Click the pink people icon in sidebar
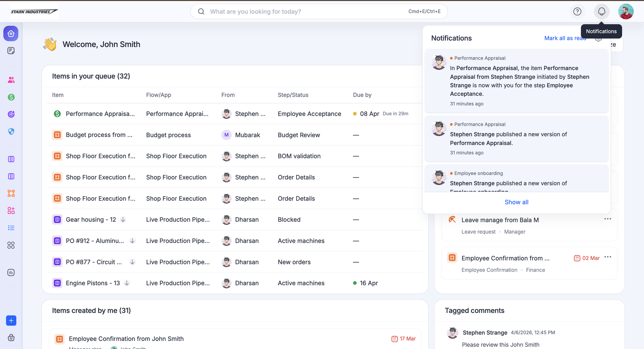The width and height of the screenshot is (644, 349). (11, 80)
